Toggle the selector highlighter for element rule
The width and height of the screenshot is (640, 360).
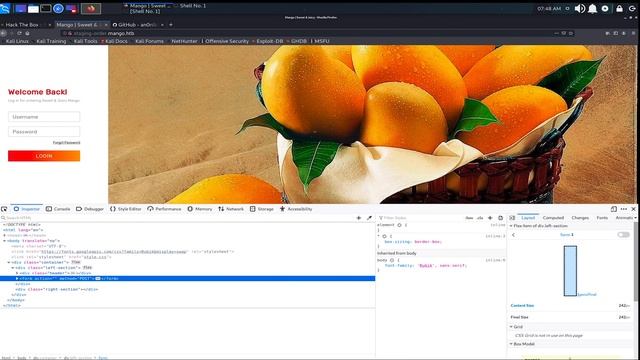click(400, 225)
